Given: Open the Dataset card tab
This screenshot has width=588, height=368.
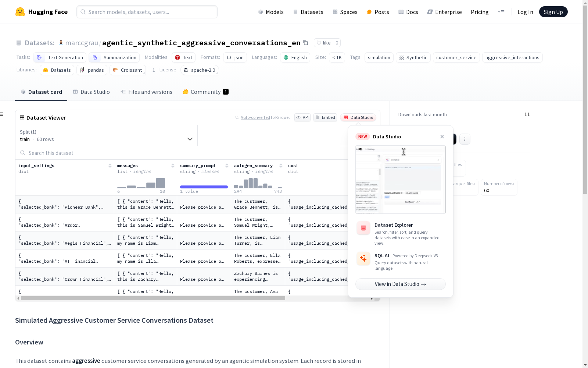Looking at the screenshot, I should tap(41, 92).
